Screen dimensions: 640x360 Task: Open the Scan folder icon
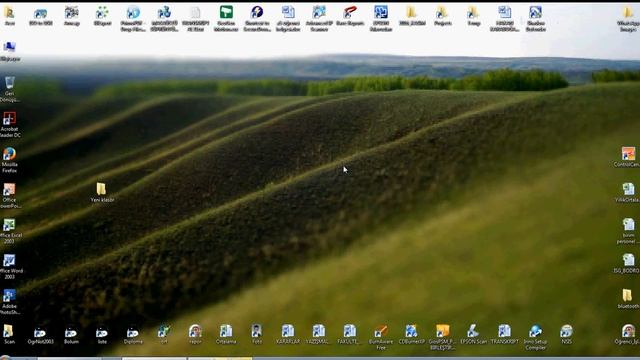click(x=9, y=334)
